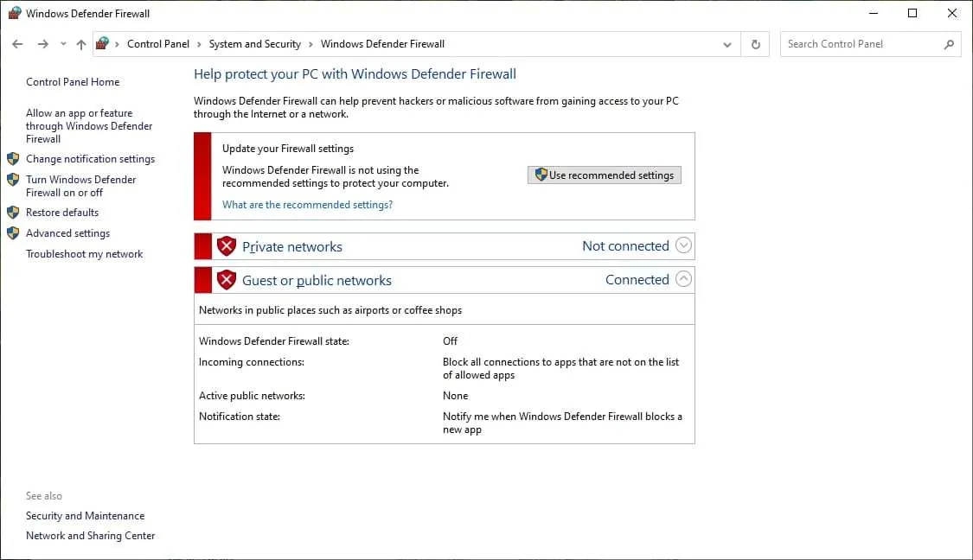Image resolution: width=973 pixels, height=560 pixels.
Task: Click shield icon beside Turn Firewall on or off
Action: [13, 180]
